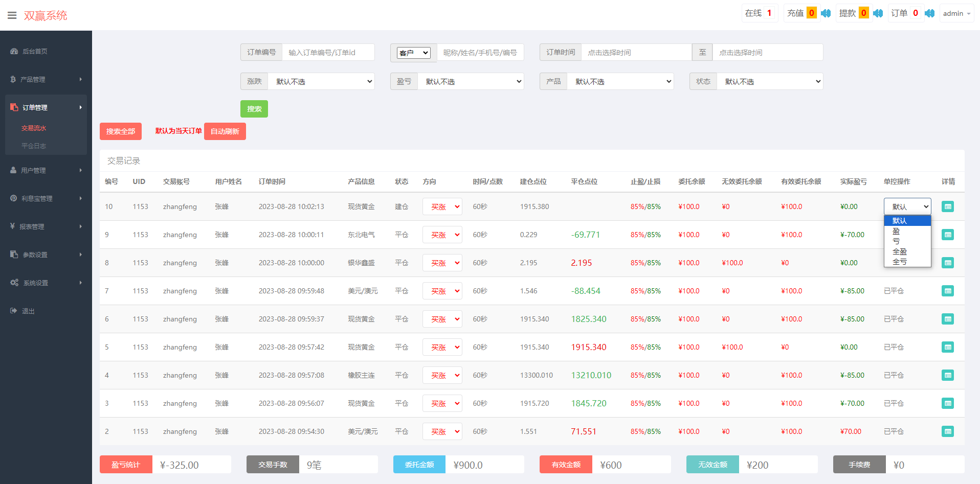The height and width of the screenshot is (484, 980).
Task: Collapse the sidebar using the hamburger icon
Action: point(12,15)
